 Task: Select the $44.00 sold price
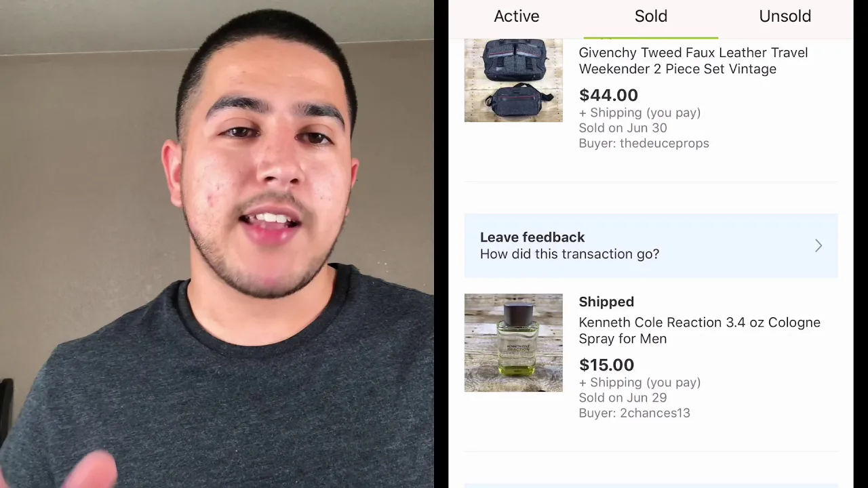[608, 95]
